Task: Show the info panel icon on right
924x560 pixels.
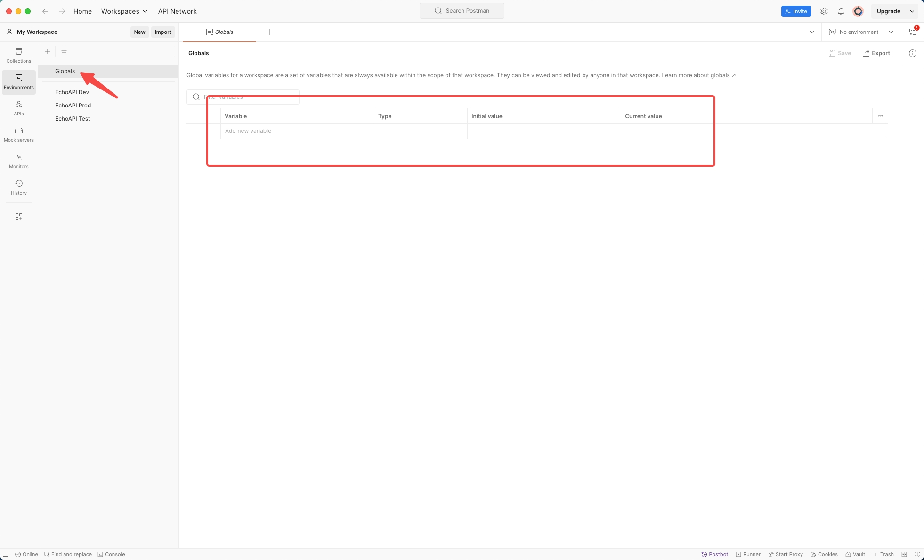Action: (x=913, y=53)
